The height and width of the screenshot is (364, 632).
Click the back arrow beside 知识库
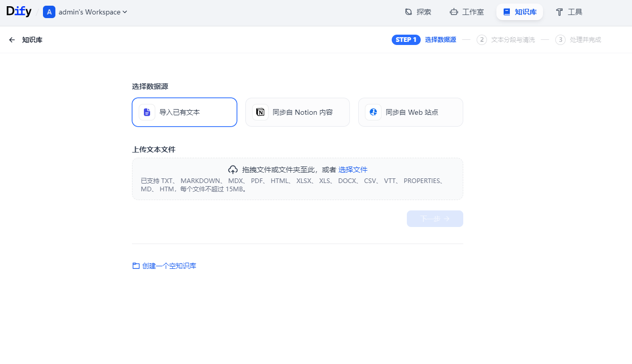[x=12, y=40]
